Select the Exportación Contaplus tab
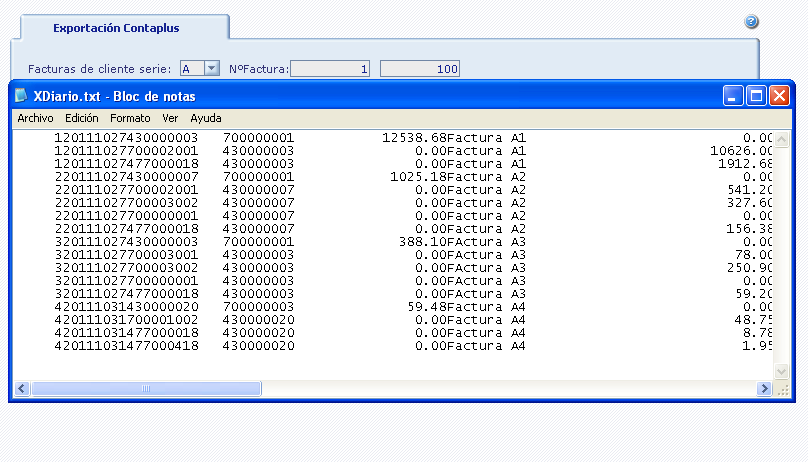Viewport: 808px width, 462px height. coord(116,28)
